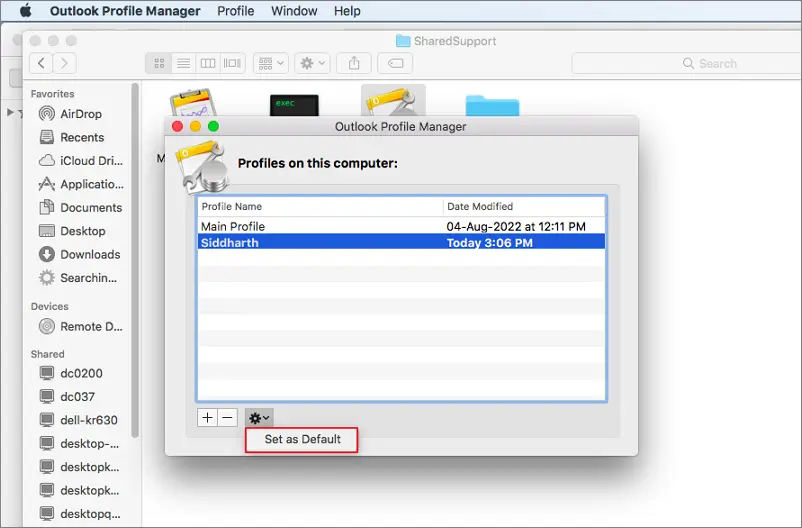
Task: Click the 04-Aug-2022 at 12:11 PM date cell
Action: [516, 226]
